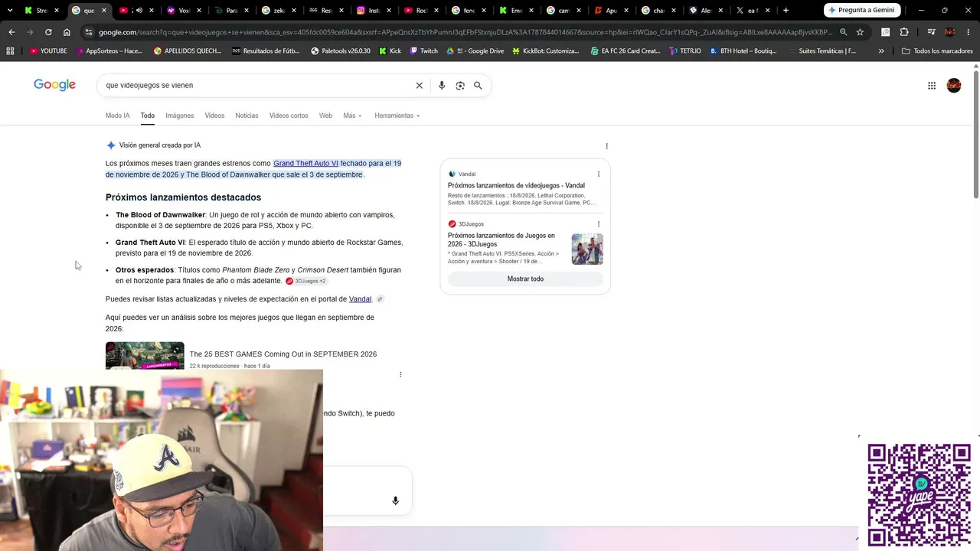The width and height of the screenshot is (980, 551).
Task: Open the EA FC 26 Card Creator bookmark
Action: (626, 51)
